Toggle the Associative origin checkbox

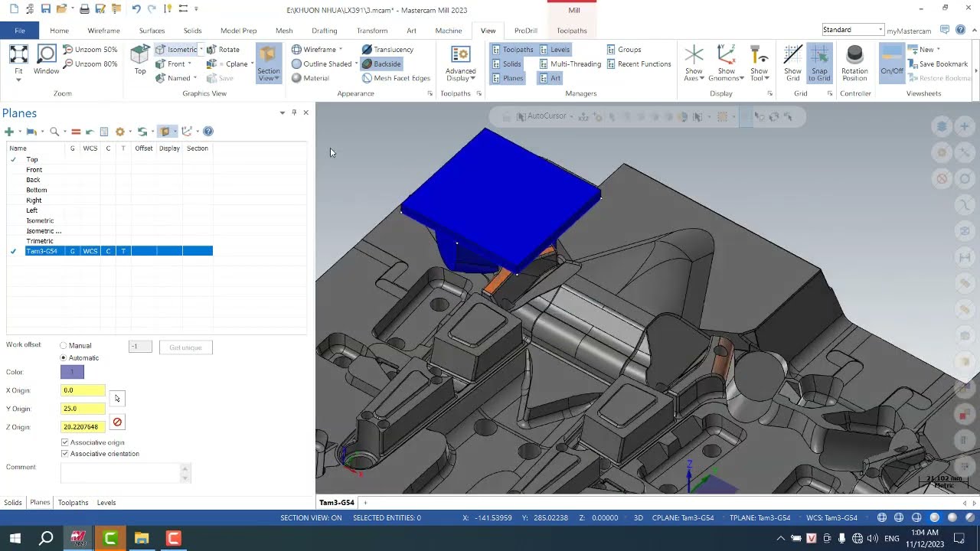(65, 442)
